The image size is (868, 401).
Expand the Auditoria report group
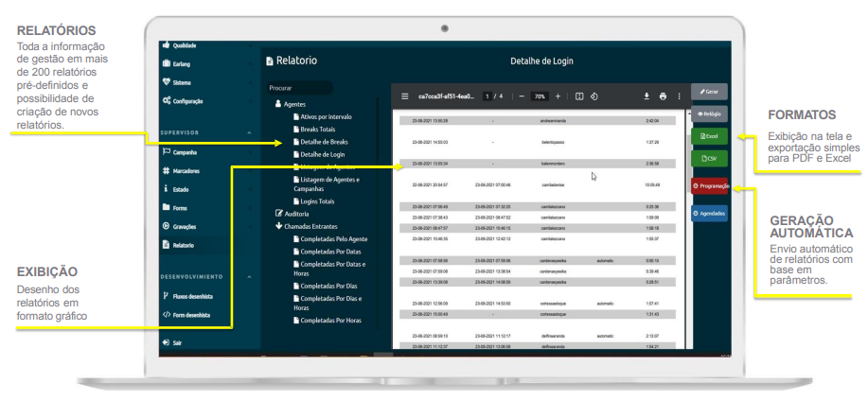coord(279,214)
